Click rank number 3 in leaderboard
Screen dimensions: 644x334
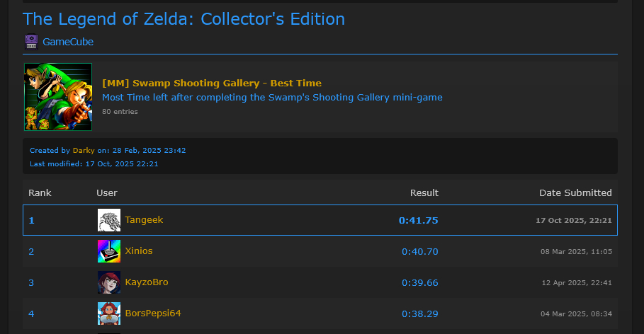tap(31, 282)
